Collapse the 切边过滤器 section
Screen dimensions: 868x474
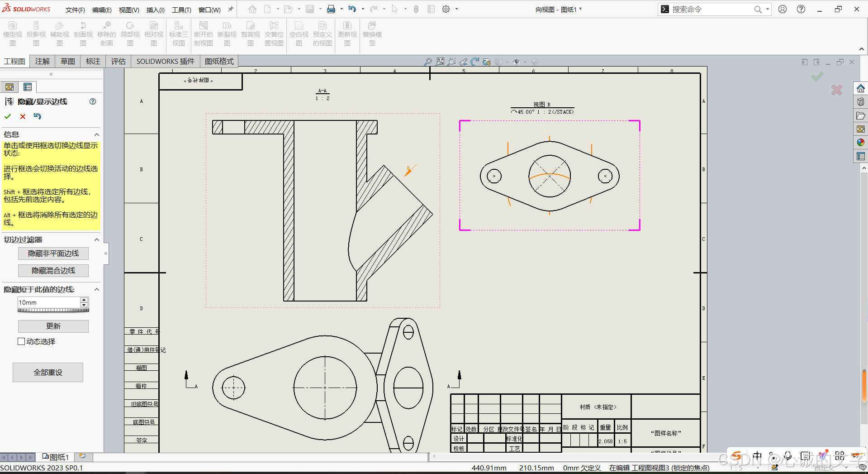pyautogui.click(x=96, y=239)
